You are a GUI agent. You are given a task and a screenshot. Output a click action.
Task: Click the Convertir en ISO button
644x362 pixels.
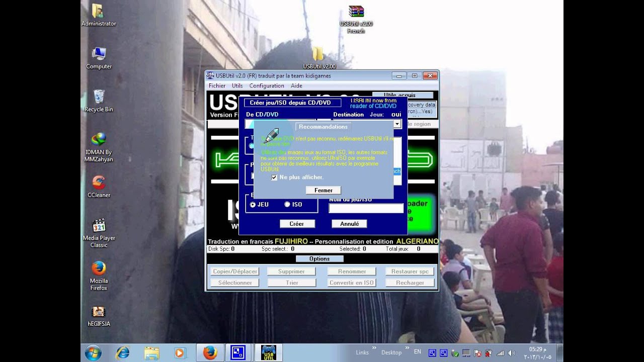pos(352,283)
